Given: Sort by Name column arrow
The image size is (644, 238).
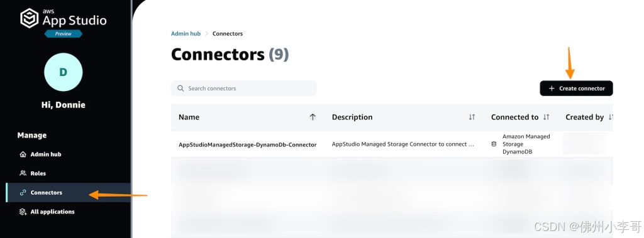Looking at the screenshot, I should click(313, 117).
